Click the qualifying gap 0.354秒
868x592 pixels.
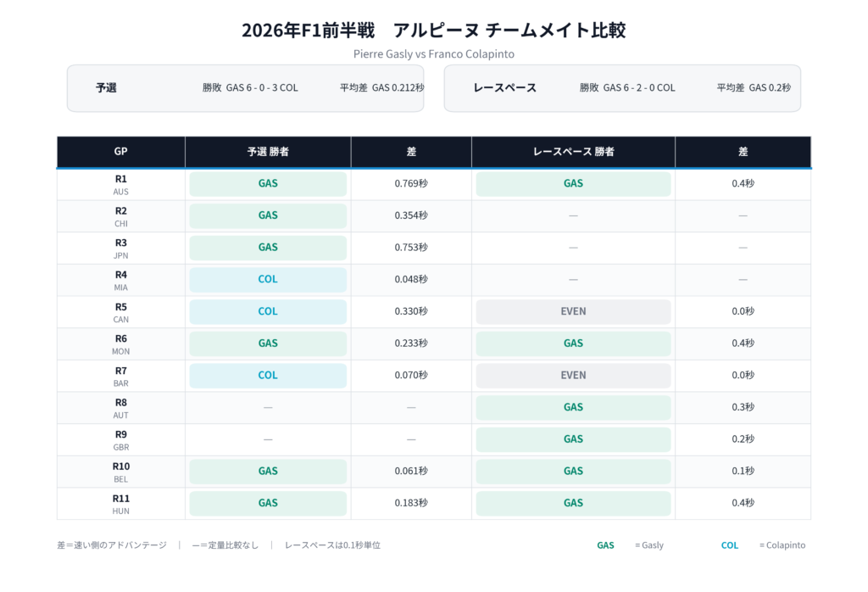coord(411,216)
